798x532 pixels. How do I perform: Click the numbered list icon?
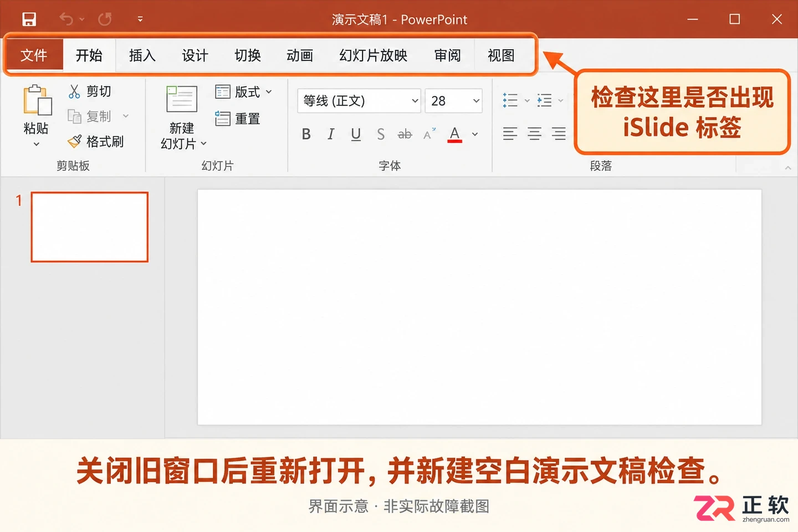click(545, 100)
